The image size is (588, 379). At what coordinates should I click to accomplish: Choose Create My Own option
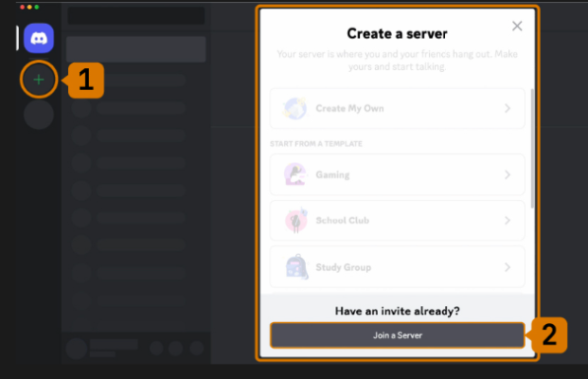[397, 108]
